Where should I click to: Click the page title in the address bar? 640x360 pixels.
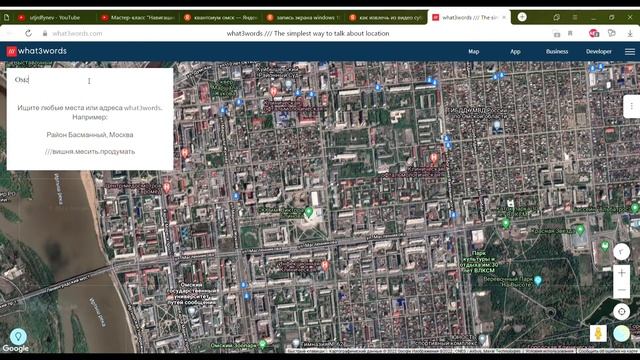click(x=308, y=33)
